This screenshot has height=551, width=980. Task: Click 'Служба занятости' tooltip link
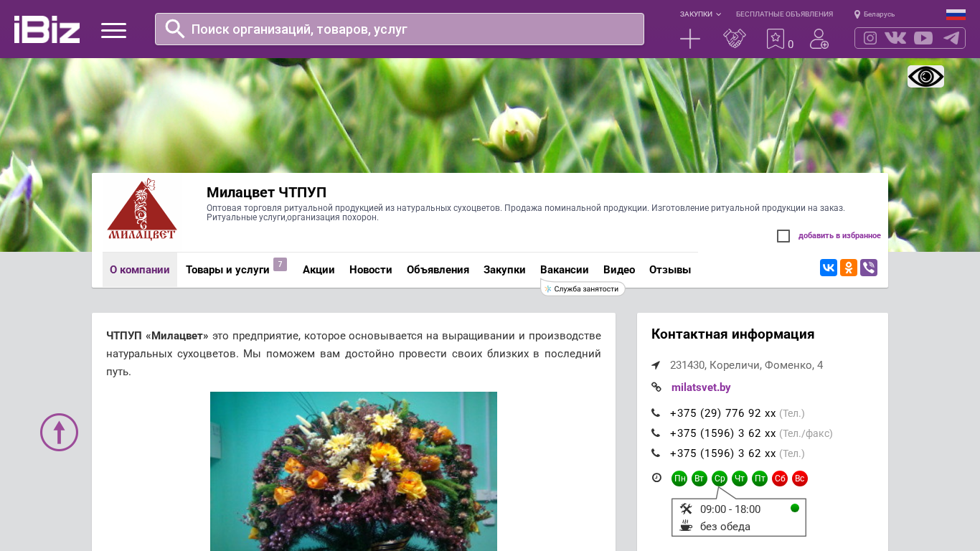583,288
